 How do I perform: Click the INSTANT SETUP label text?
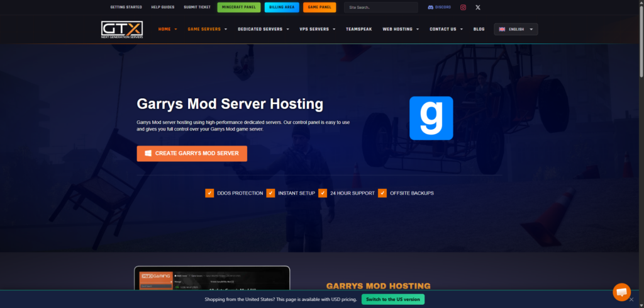(297, 193)
